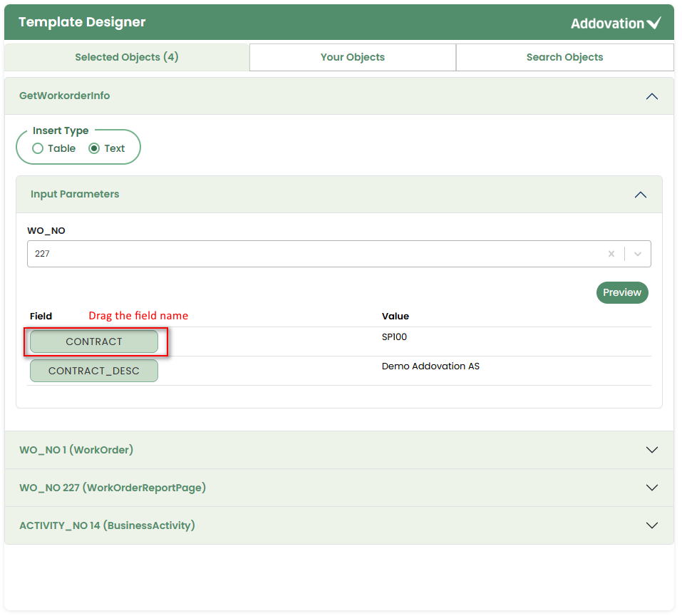Expand ACTIVITY_NO 14 (BusinessActivity) section
Image resolution: width=682 pixels, height=616 pixels.
coord(651,525)
